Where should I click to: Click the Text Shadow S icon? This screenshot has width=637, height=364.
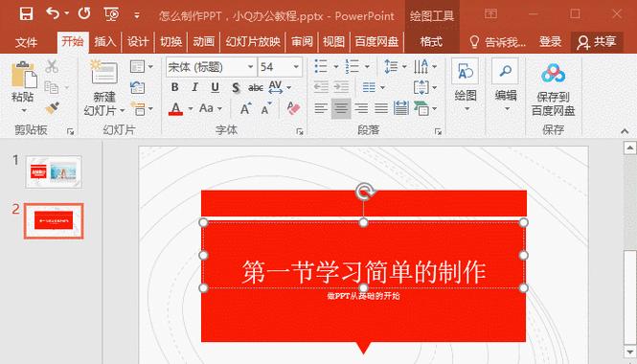[x=236, y=87]
